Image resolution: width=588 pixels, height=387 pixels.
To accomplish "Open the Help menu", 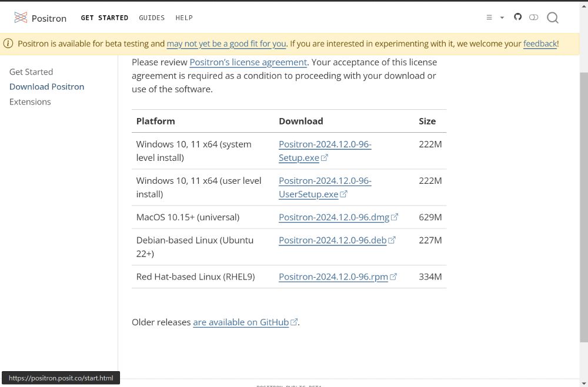I will click(x=184, y=18).
